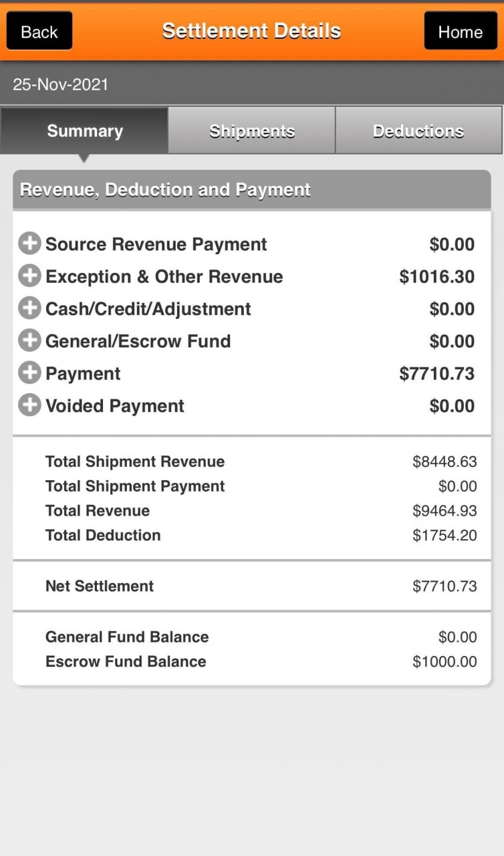The width and height of the screenshot is (504, 856).
Task: Tap the Home button
Action: click(x=460, y=31)
